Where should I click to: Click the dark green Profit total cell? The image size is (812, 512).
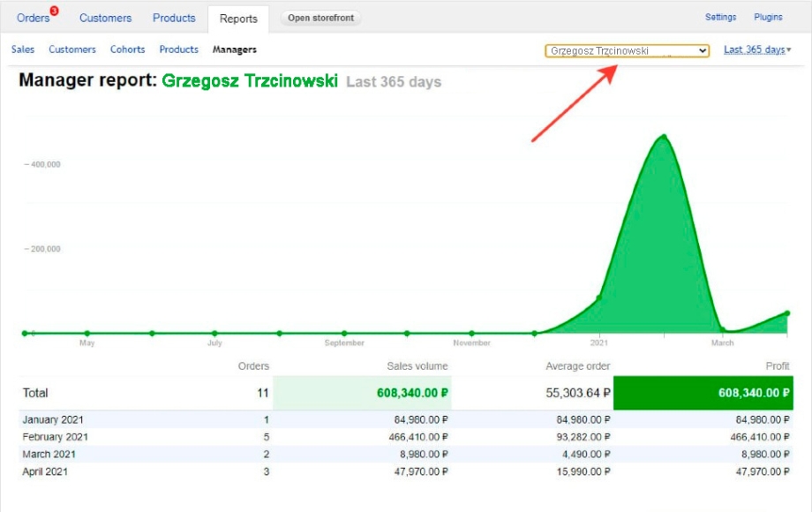(x=702, y=393)
